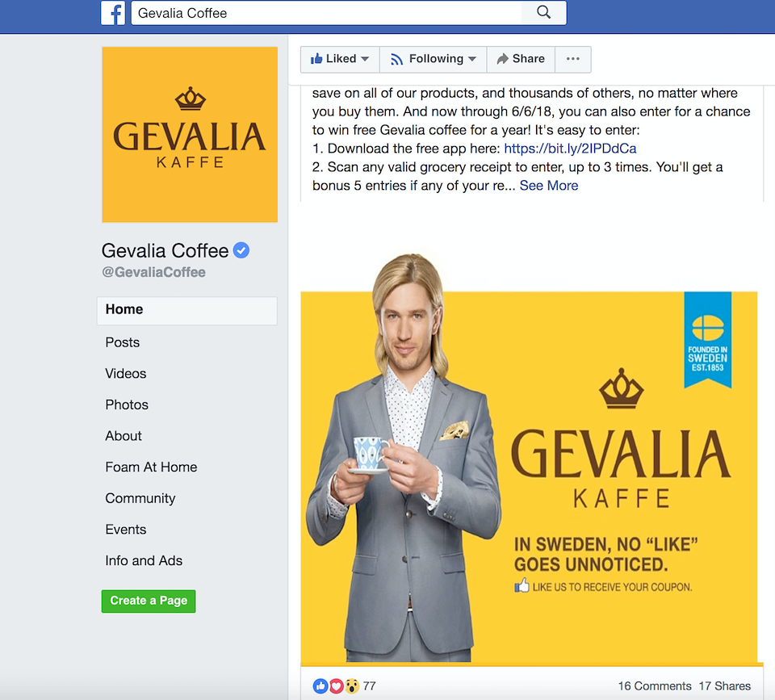
Task: Open the bit.ly app download link
Action: pos(570,149)
